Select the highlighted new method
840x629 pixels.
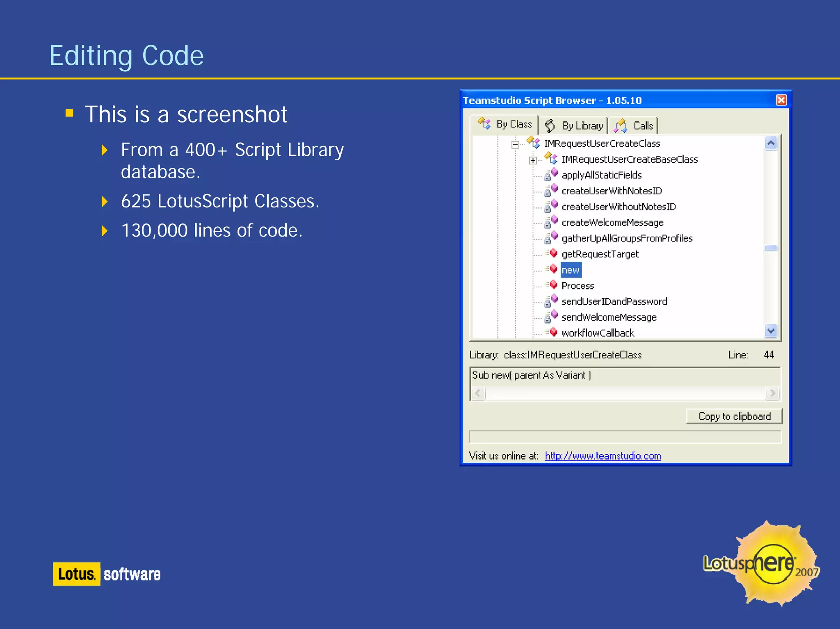(571, 270)
